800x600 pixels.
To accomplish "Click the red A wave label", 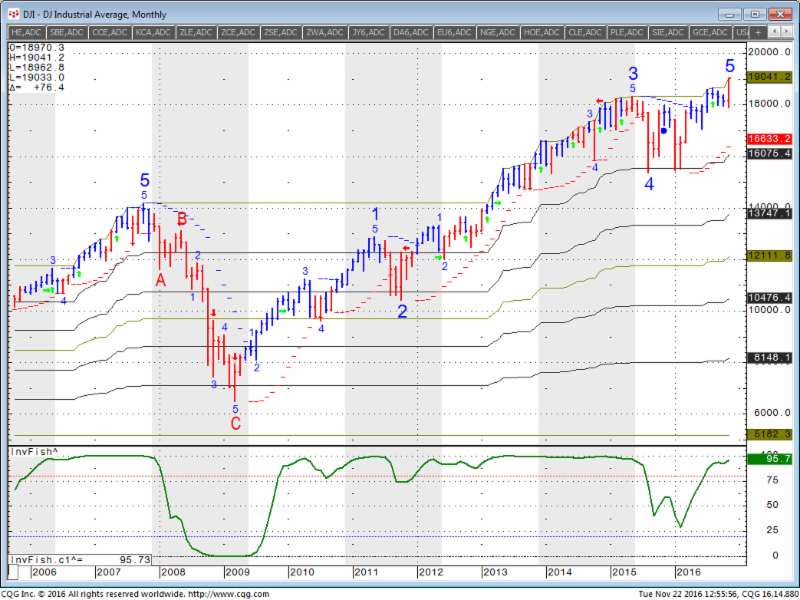I will (x=161, y=280).
